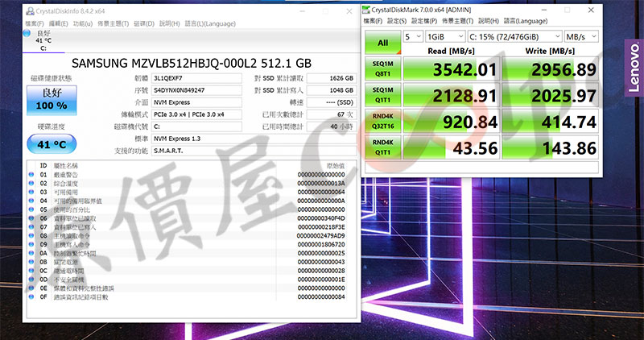Click the 良好 100 % health status button
This screenshot has height=340, width=644.
[x=52, y=101]
